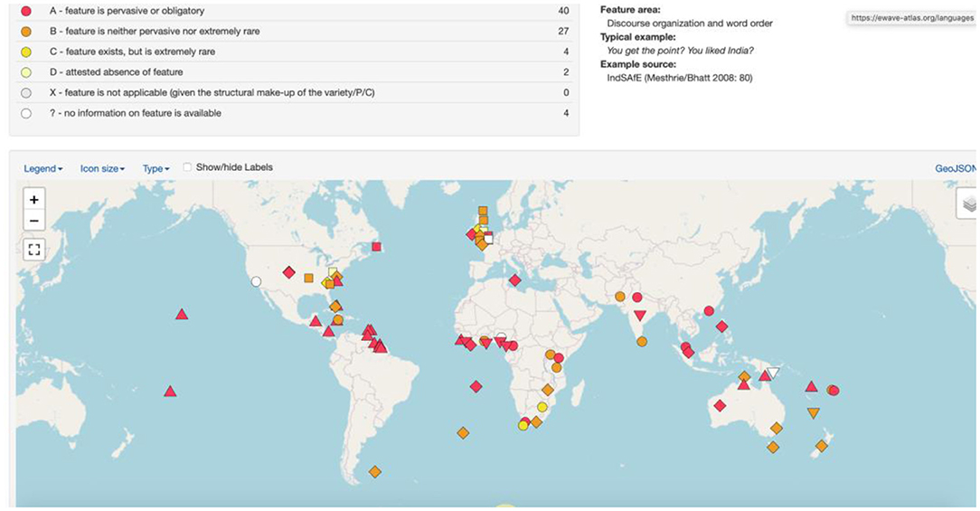The height and width of the screenshot is (511, 980).
Task: Click orange circle marker at Sri Lanka
Action: point(642,342)
